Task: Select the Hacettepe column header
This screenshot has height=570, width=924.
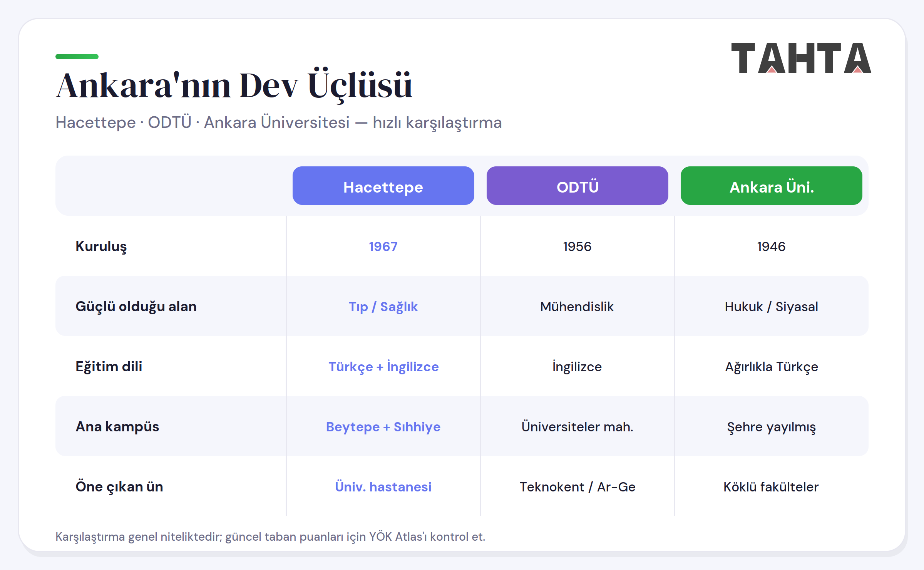Action: [x=383, y=186]
